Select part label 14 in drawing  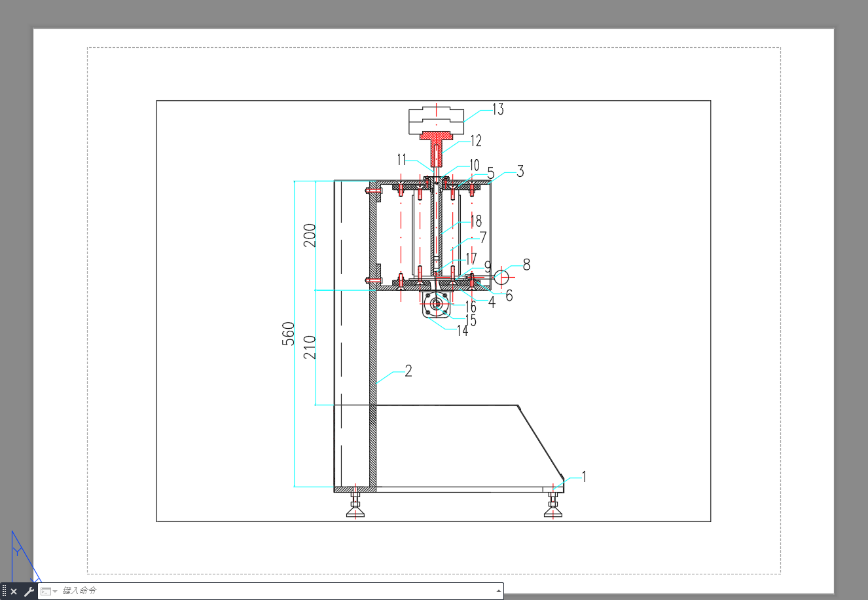(463, 331)
